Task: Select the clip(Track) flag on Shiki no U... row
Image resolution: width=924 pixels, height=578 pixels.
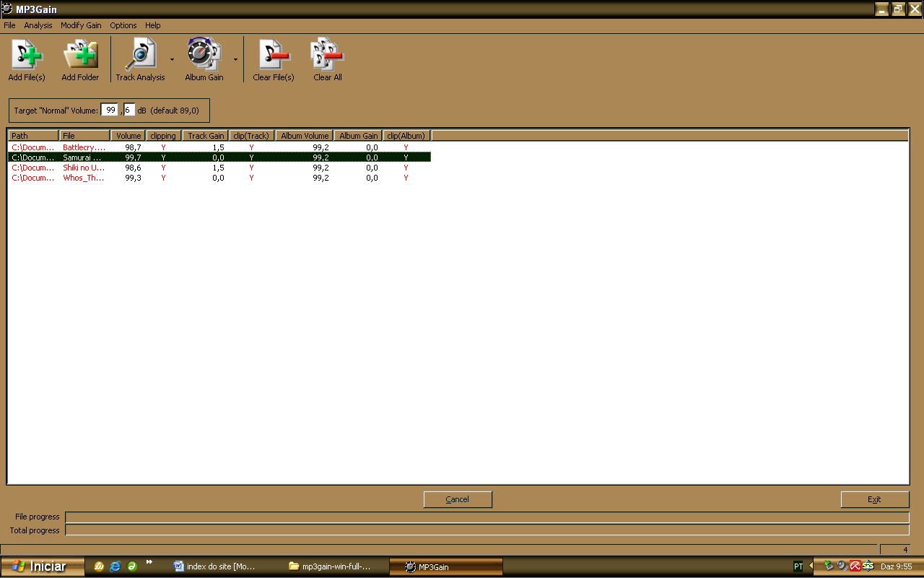Action: tap(250, 167)
